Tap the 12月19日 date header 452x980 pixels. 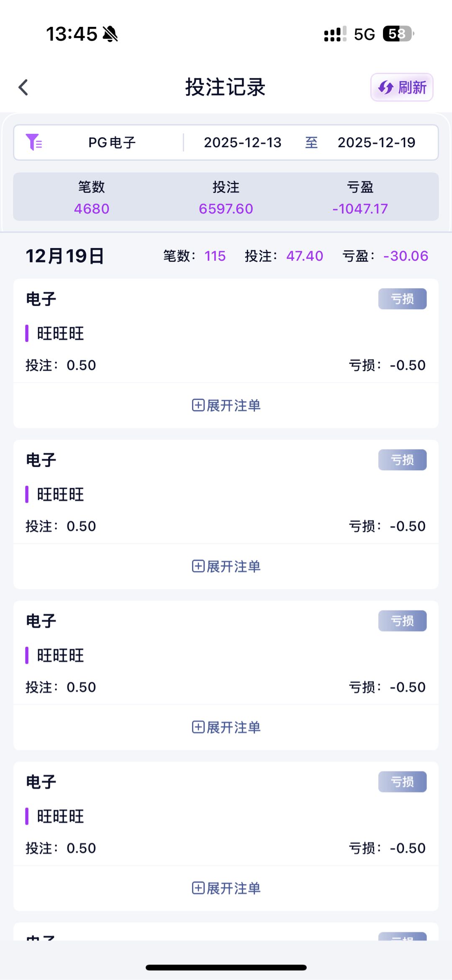[x=65, y=256]
